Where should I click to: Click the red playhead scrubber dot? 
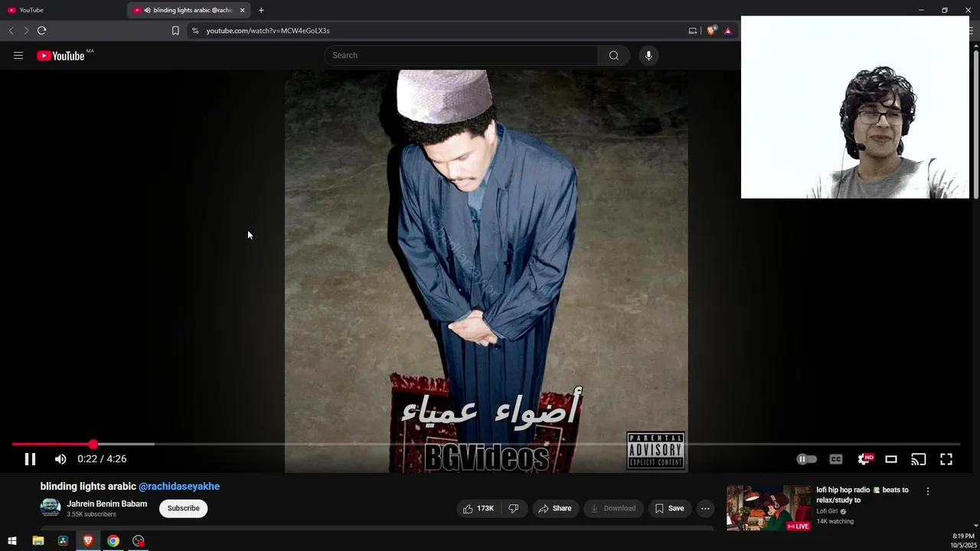tap(93, 444)
